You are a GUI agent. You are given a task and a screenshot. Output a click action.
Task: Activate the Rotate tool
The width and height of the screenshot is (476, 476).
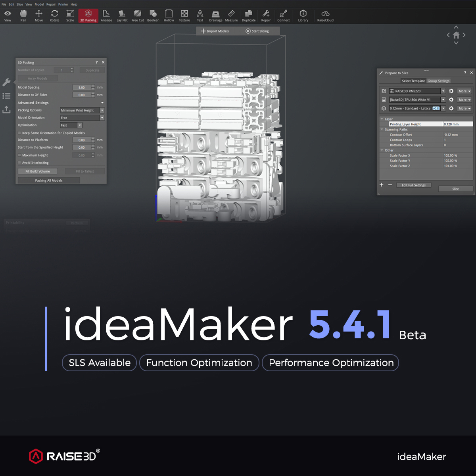pos(54,16)
